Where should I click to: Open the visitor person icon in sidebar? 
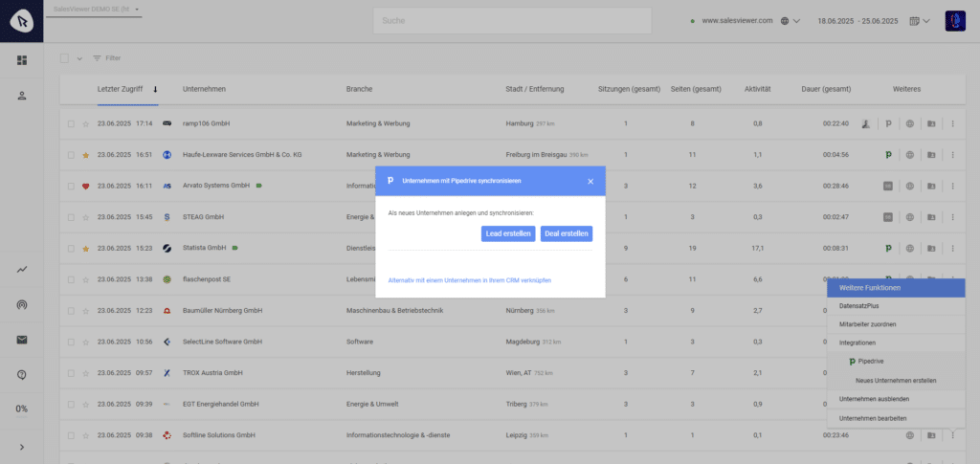(x=22, y=96)
